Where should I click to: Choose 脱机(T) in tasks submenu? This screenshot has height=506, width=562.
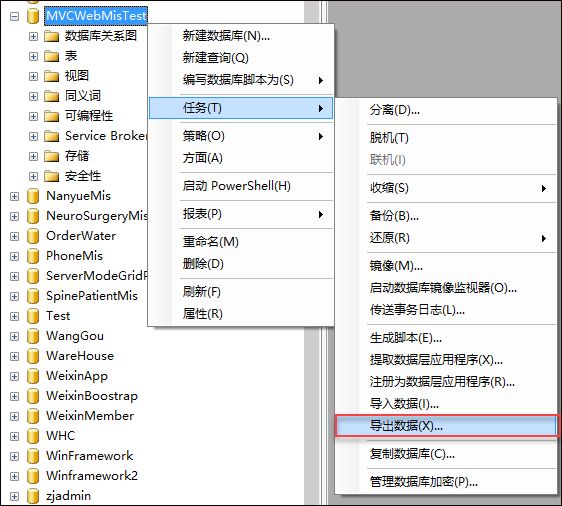[446, 138]
